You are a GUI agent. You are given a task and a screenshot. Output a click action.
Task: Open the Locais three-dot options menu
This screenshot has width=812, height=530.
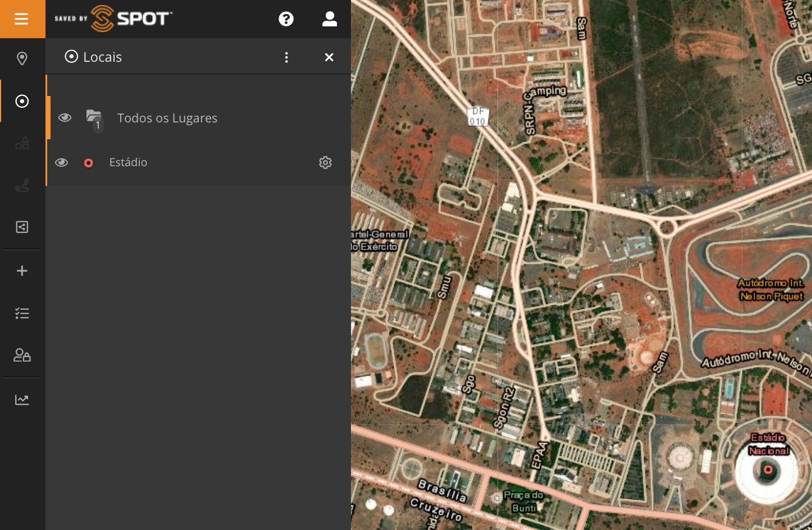click(286, 57)
